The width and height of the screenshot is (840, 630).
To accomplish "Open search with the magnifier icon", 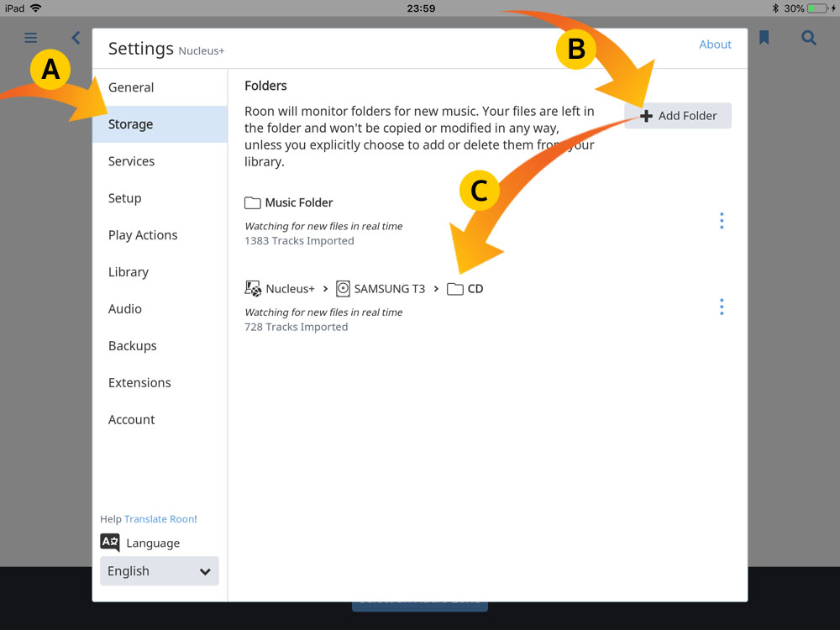I will 808,38.
